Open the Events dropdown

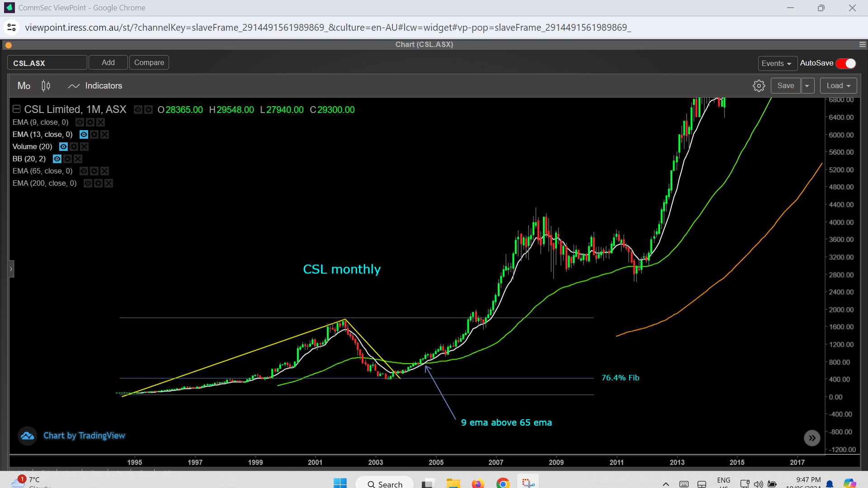777,63
